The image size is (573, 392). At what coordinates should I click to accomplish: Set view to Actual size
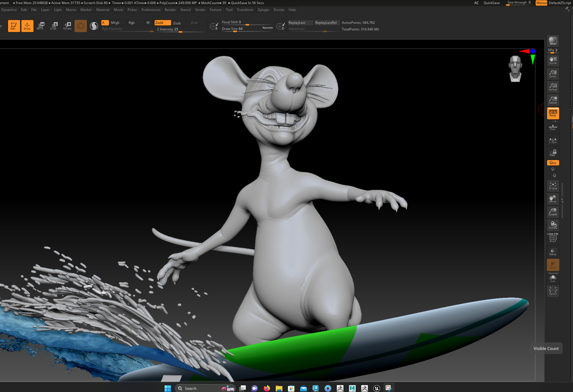553,87
